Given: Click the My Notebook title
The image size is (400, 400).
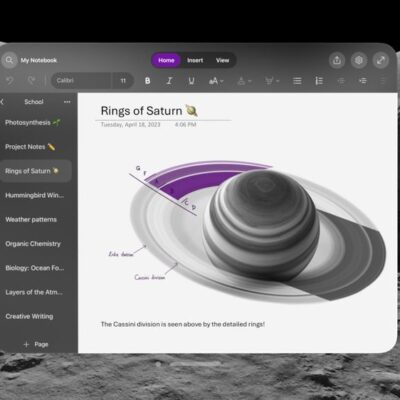Looking at the screenshot, I should [39, 60].
